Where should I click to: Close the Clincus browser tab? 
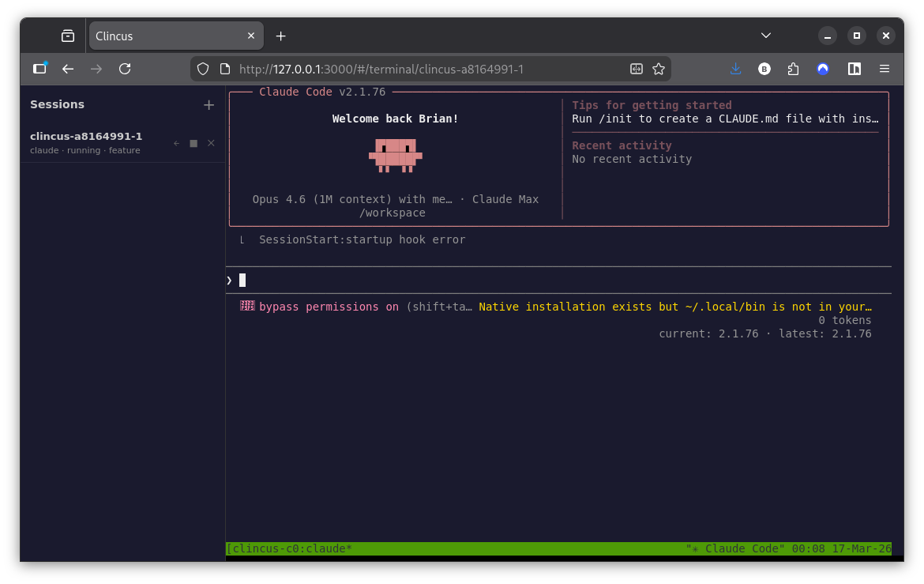click(x=251, y=36)
